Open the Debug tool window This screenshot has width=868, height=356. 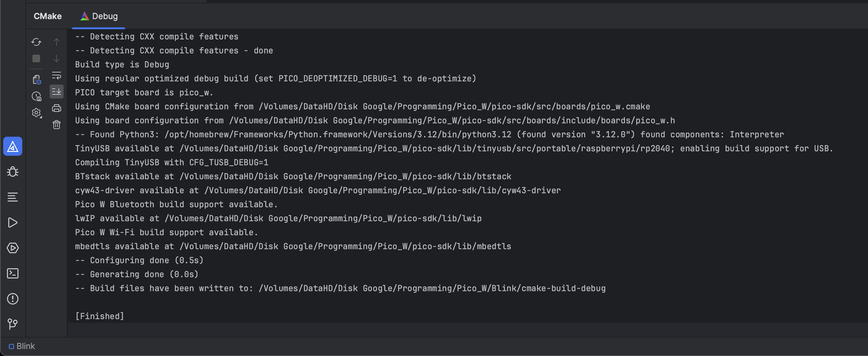(13, 172)
